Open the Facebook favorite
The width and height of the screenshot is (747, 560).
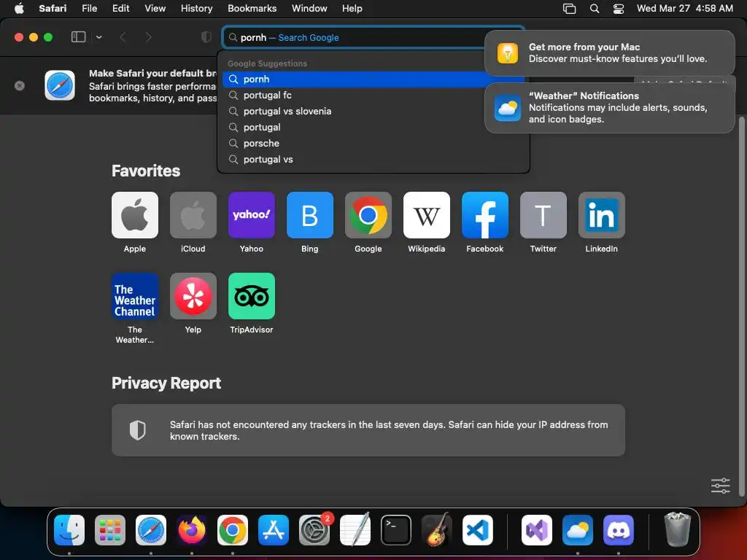(x=485, y=215)
